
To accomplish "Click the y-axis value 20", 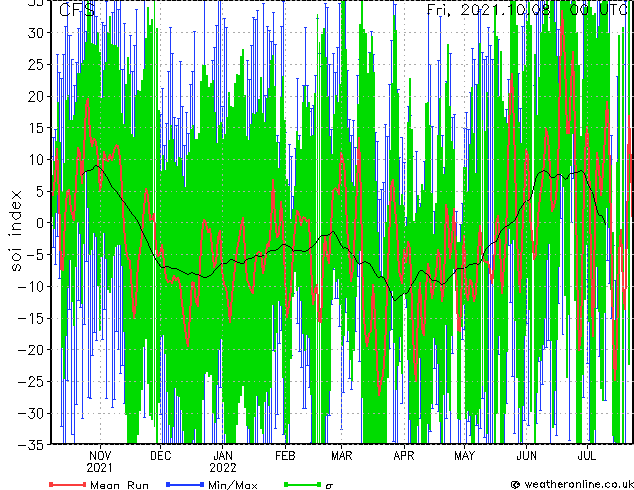I will click(37, 96).
